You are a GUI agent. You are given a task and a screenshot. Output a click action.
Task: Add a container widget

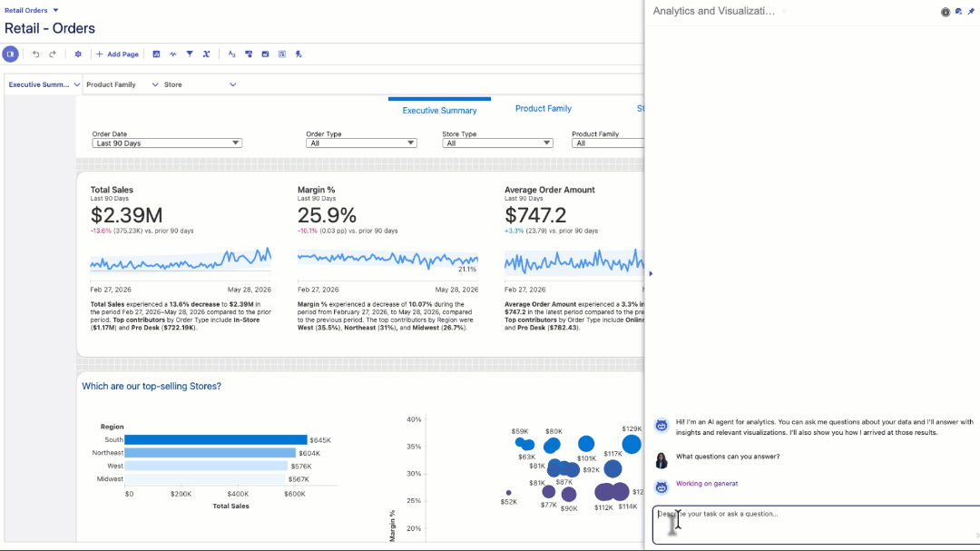pyautogui.click(x=282, y=54)
